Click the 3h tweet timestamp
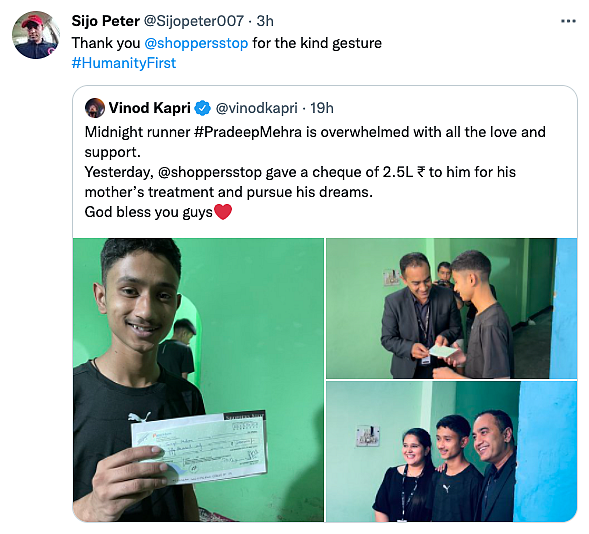 [x=265, y=21]
